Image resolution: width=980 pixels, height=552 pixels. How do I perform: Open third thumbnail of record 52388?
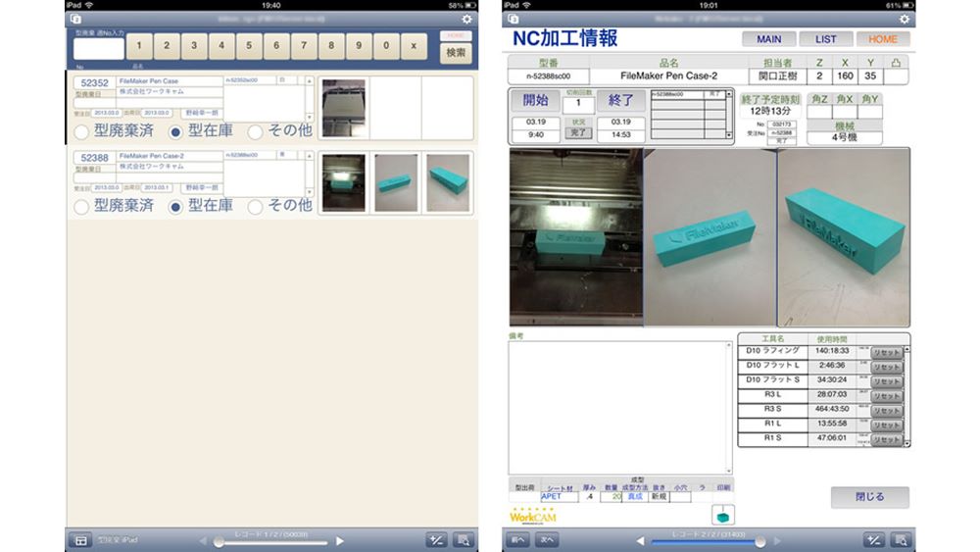(448, 183)
